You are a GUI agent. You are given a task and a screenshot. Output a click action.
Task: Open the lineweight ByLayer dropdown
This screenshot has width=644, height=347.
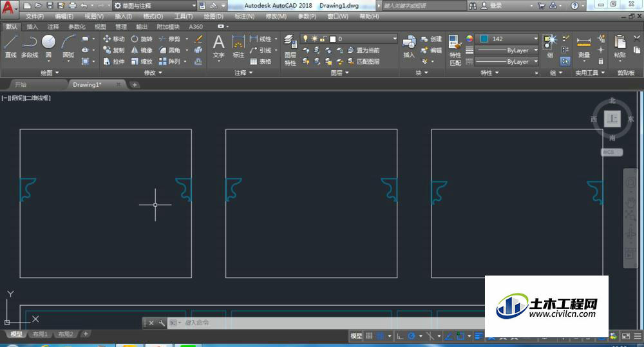[507, 50]
